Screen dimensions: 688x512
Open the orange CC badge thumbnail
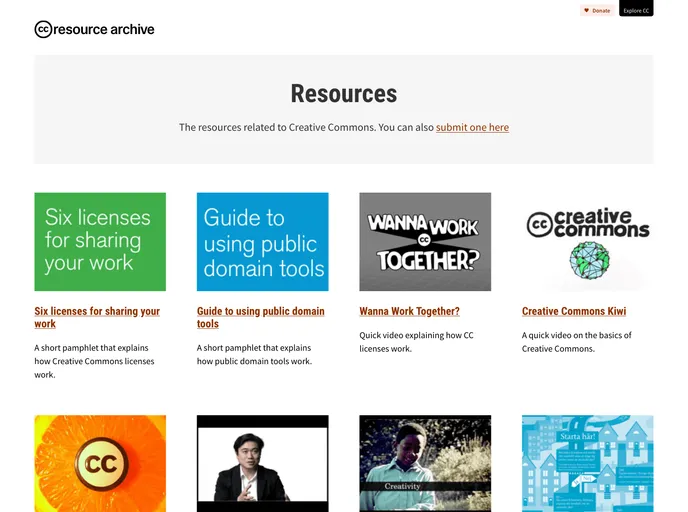pos(100,463)
